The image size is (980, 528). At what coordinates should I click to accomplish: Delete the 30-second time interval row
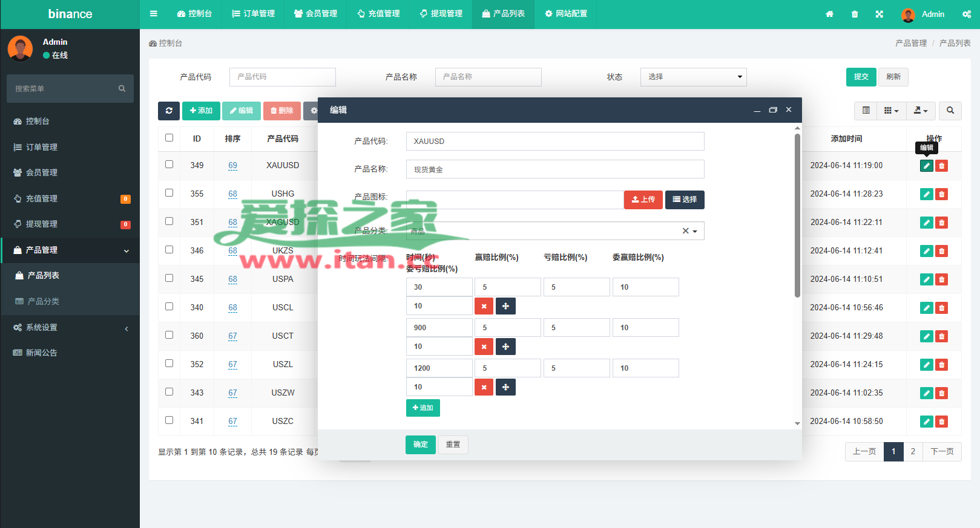tap(484, 306)
